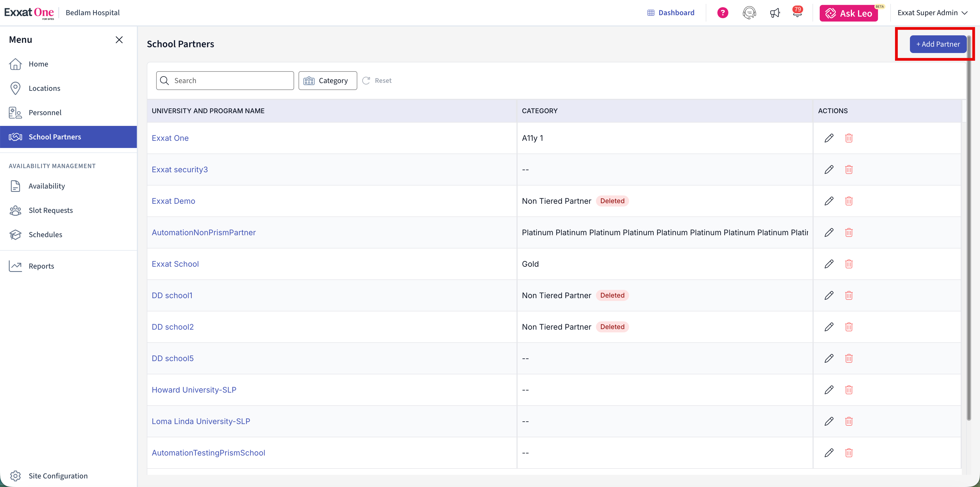980x487 pixels.
Task: Open the Loma Linda University-SLP link
Action: 201,421
